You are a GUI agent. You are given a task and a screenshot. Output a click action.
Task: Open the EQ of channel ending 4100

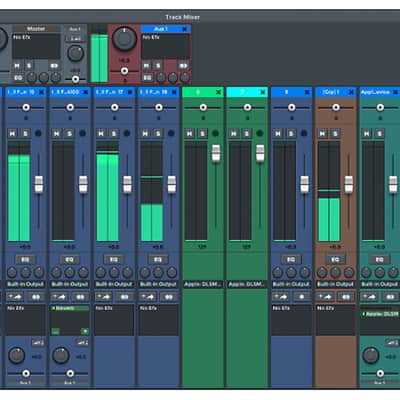pos(69,259)
